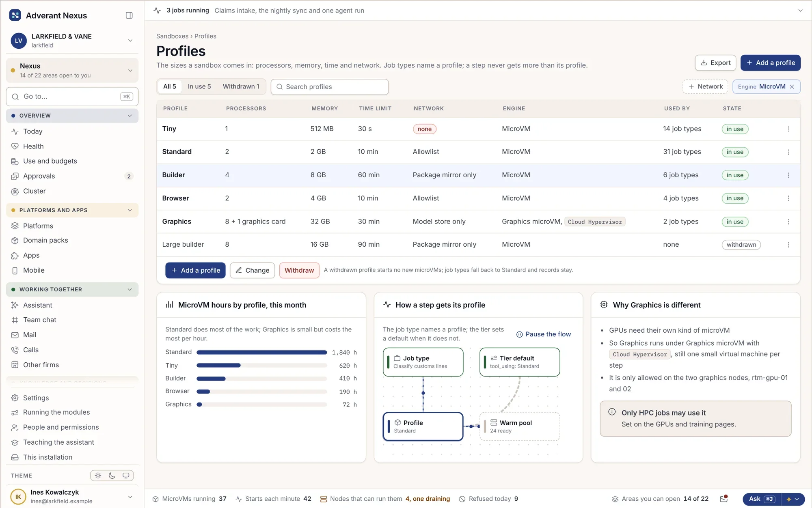Click the Cluster icon in the sidebar

point(15,192)
